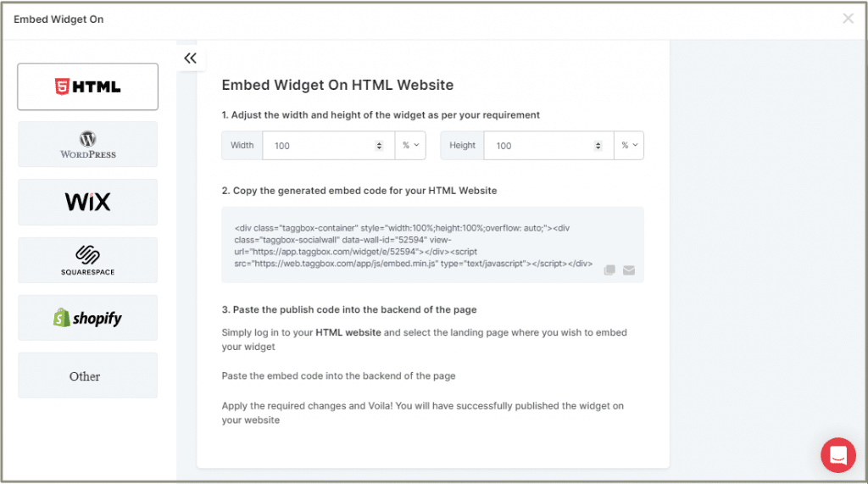Pick the Squarespace platform tile
This screenshot has width=868, height=484.
click(x=87, y=260)
